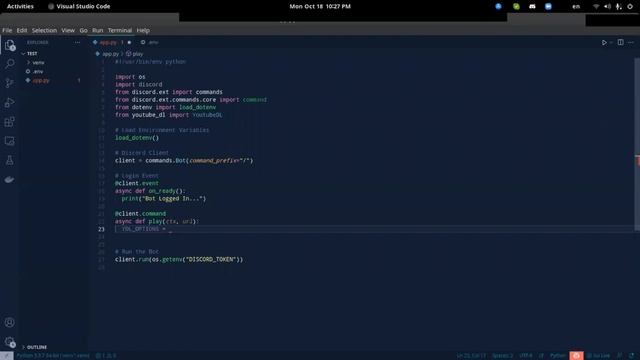Image resolution: width=640 pixels, height=360 pixels.
Task: Open app.py file in Explorer
Action: 53,80
